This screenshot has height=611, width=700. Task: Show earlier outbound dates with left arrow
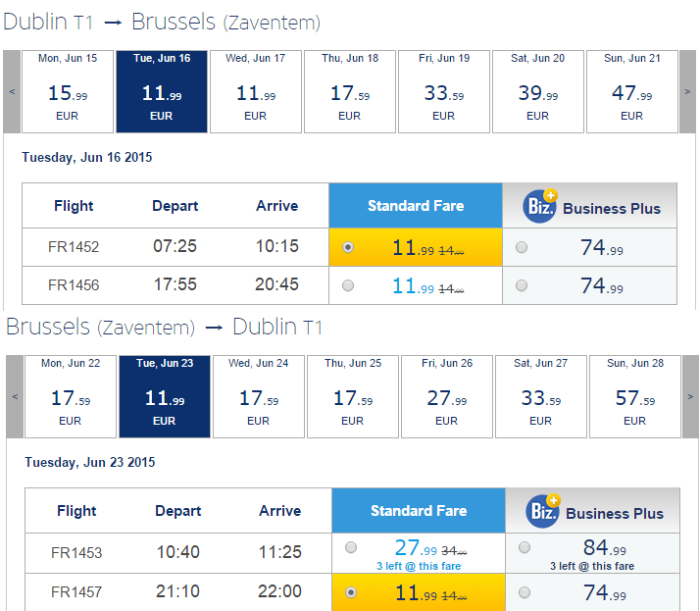pyautogui.click(x=12, y=91)
